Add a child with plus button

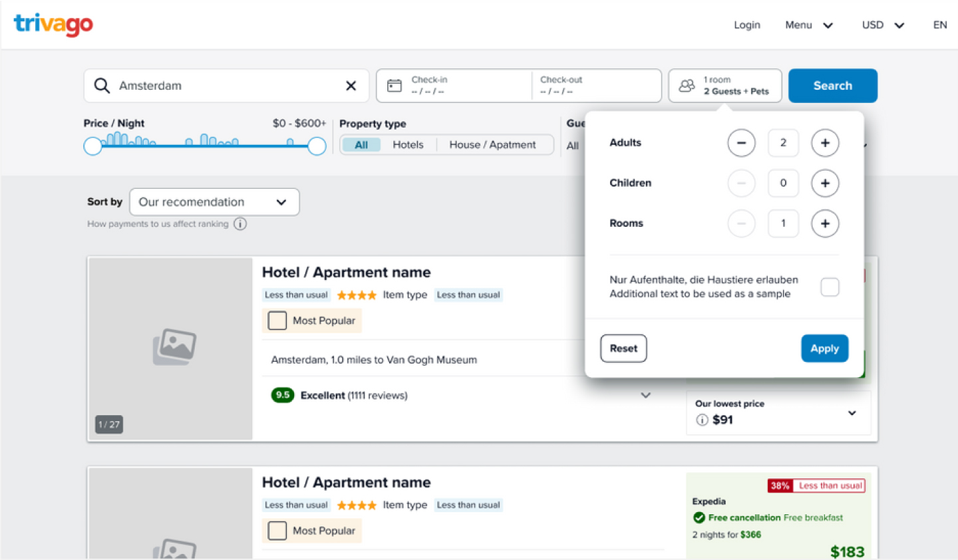tap(824, 184)
